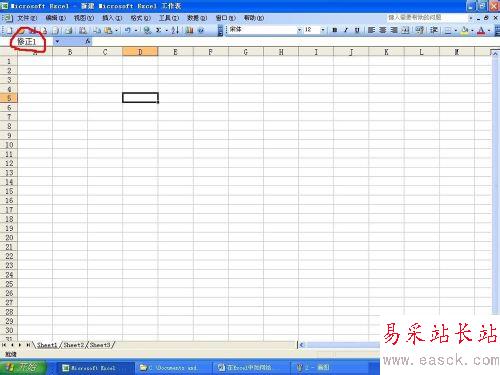Open the 帮助 (Help) menu
The height and width of the screenshot is (375, 500).
tap(254, 18)
